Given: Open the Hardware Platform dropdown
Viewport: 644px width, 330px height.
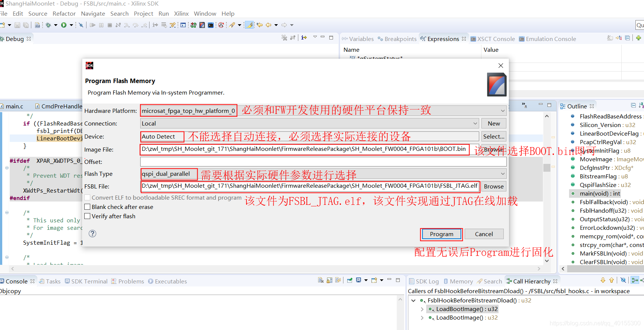Looking at the screenshot, I should coord(503,111).
